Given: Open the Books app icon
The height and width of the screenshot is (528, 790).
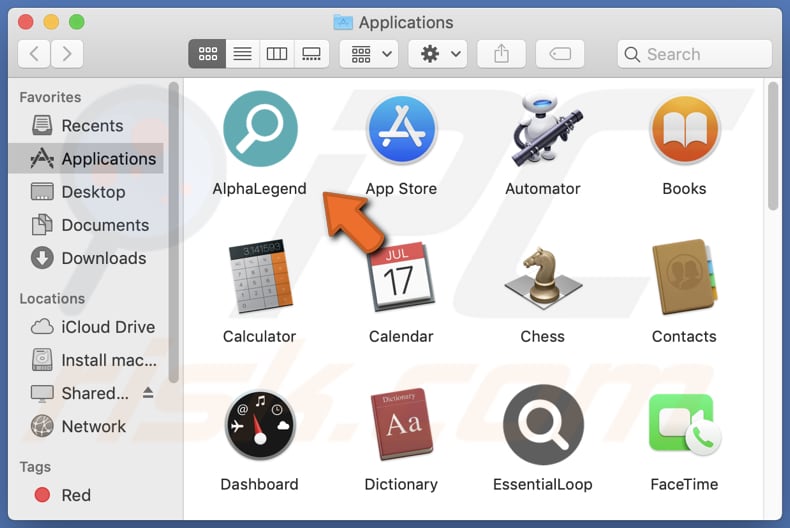Looking at the screenshot, I should [684, 131].
